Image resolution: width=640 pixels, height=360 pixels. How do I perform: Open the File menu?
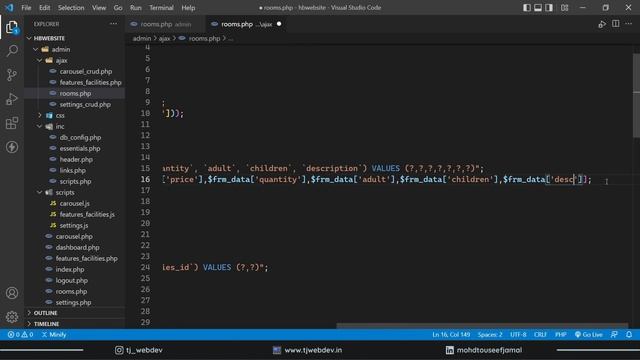(26, 8)
